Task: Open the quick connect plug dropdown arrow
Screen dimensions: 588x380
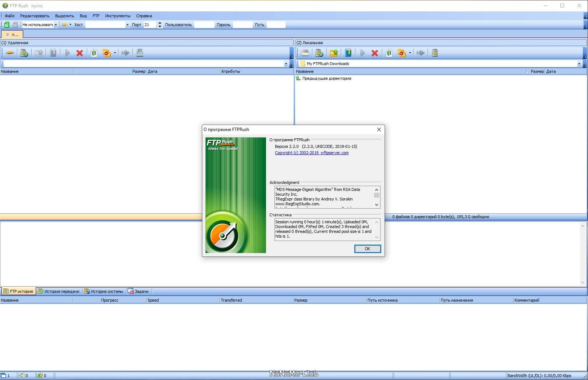Action: (x=70, y=25)
